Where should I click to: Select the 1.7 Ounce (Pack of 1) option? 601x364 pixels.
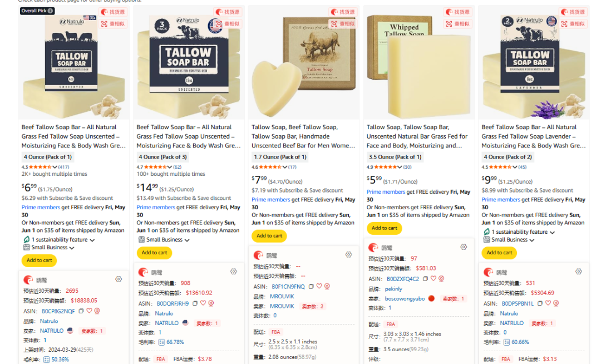pos(280,157)
